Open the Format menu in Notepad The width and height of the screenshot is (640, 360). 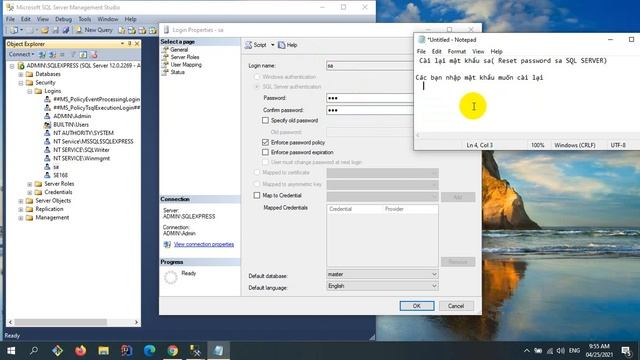(456, 51)
